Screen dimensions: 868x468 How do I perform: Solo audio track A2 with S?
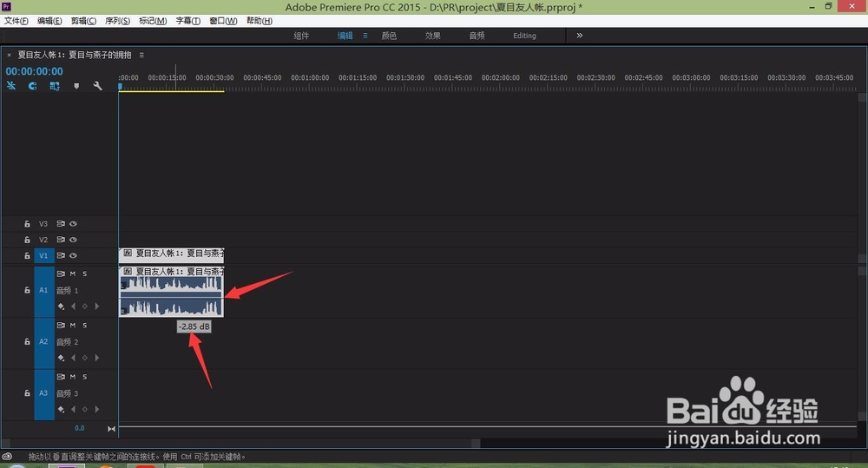85,325
